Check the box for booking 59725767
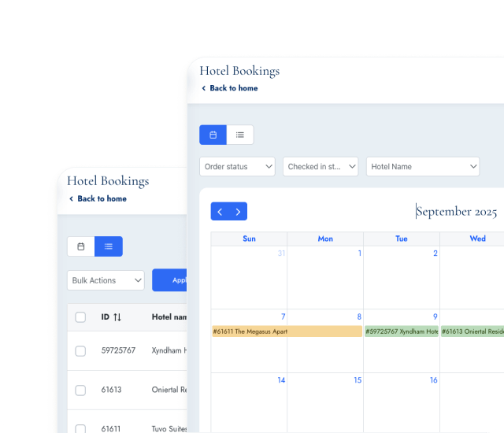 pyautogui.click(x=80, y=351)
